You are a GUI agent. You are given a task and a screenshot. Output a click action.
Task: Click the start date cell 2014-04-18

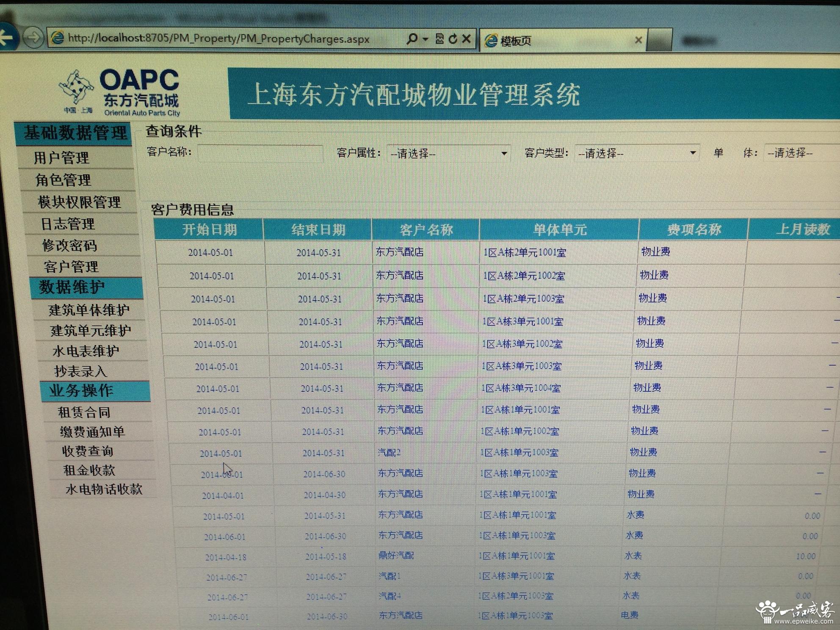226,557
